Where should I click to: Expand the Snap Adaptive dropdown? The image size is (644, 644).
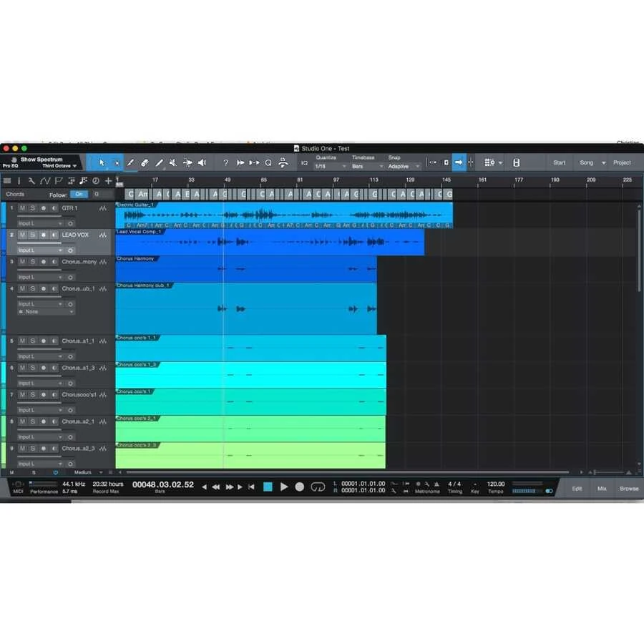click(x=403, y=166)
